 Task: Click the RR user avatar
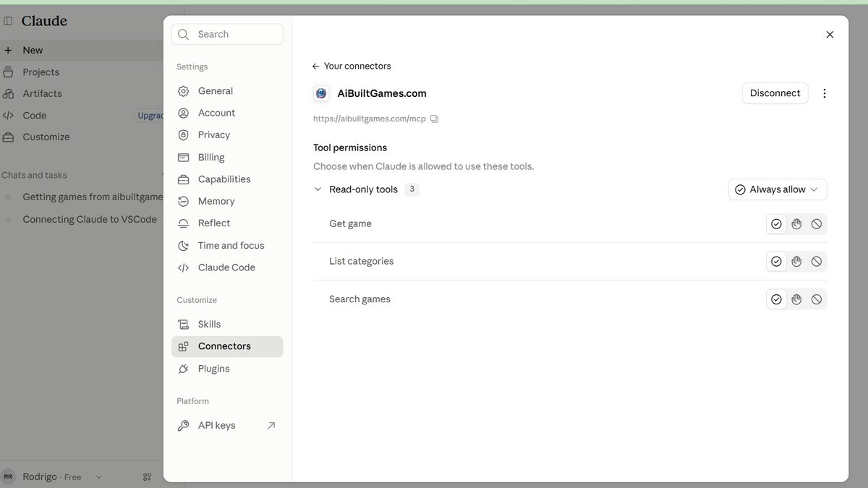9,477
